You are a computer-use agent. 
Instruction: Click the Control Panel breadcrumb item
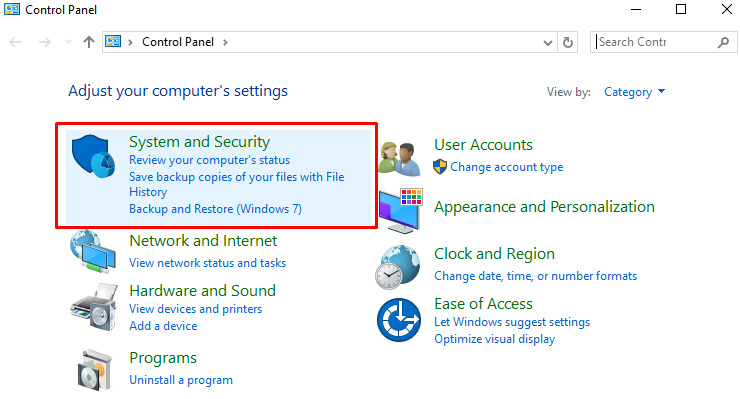pyautogui.click(x=178, y=42)
